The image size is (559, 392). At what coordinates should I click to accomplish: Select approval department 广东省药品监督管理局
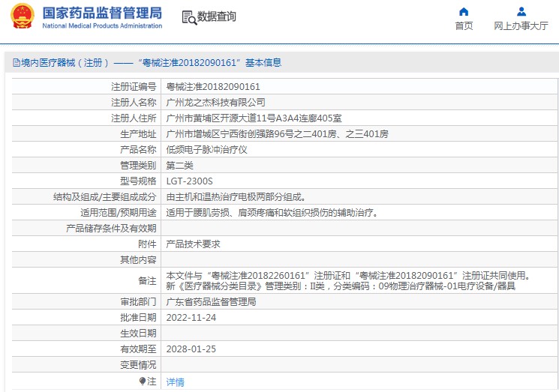211,302
